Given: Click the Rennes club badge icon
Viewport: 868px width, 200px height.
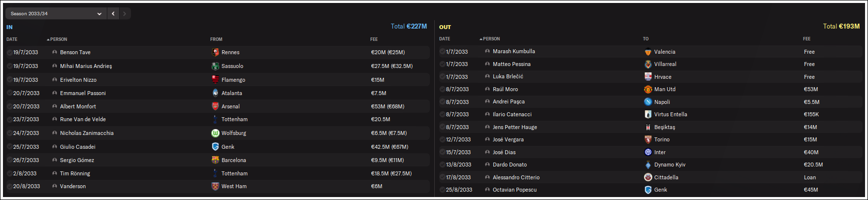Looking at the screenshot, I should click(215, 52).
